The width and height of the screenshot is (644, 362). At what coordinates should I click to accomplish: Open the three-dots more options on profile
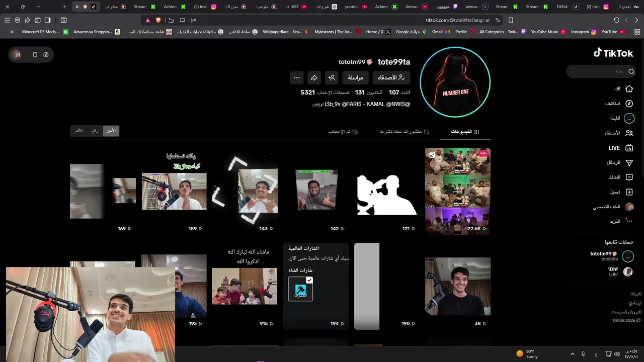(x=297, y=77)
